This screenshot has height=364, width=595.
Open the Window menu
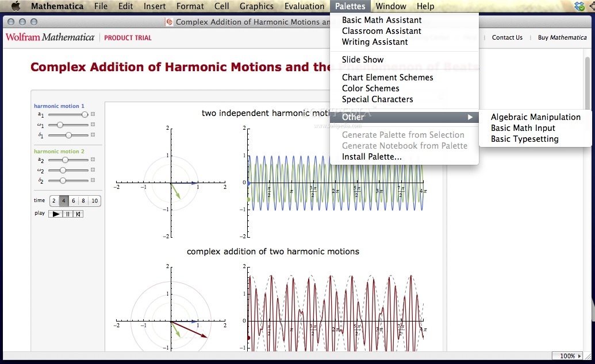(390, 6)
